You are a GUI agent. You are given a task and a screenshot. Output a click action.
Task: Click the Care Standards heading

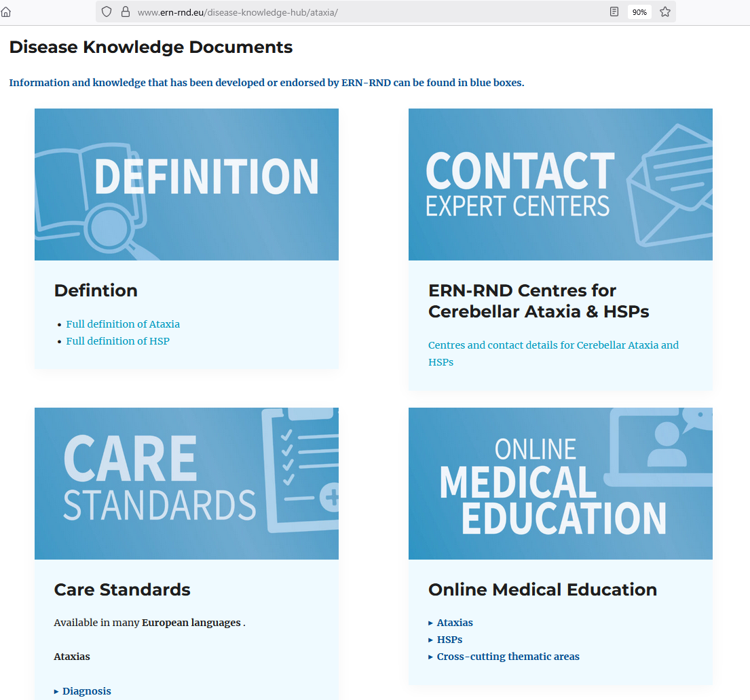click(122, 589)
